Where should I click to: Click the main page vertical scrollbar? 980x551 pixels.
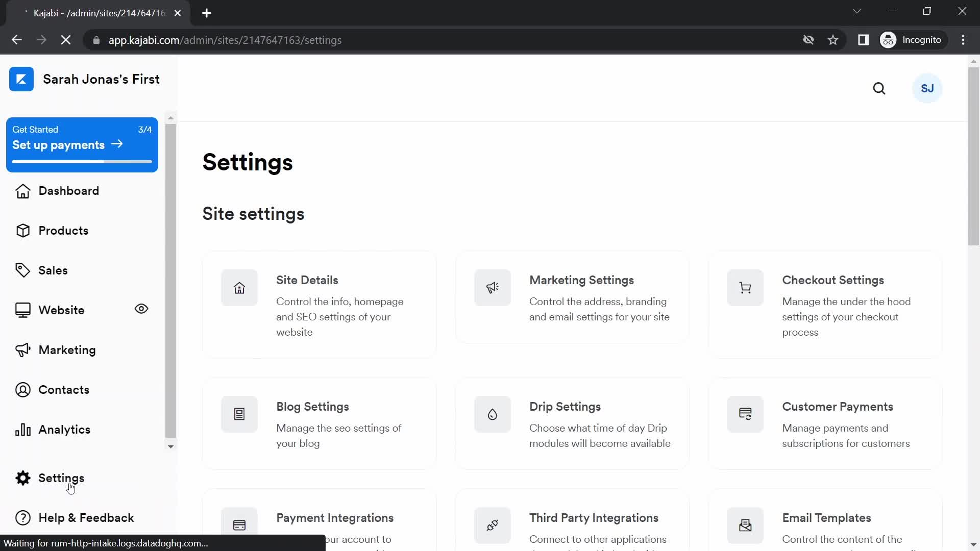pyautogui.click(x=973, y=157)
